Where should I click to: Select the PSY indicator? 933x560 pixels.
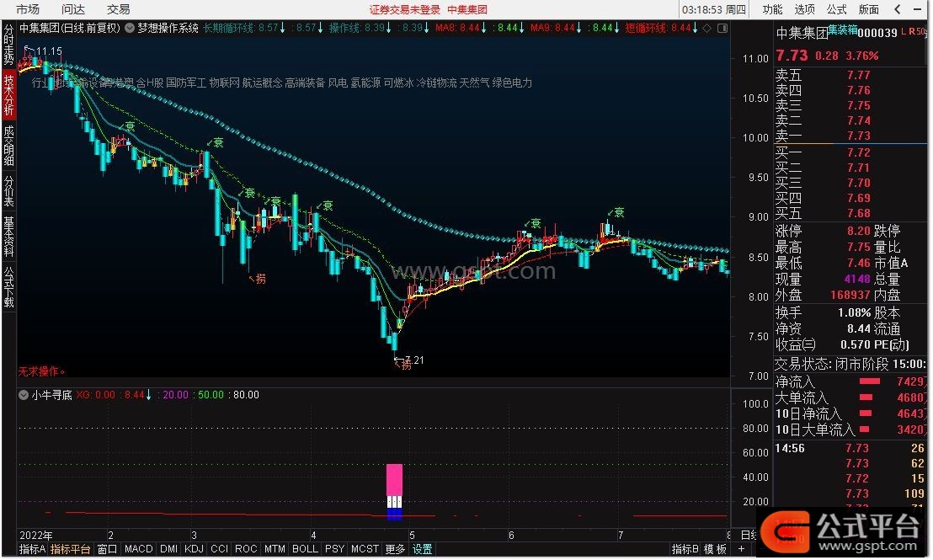334,549
